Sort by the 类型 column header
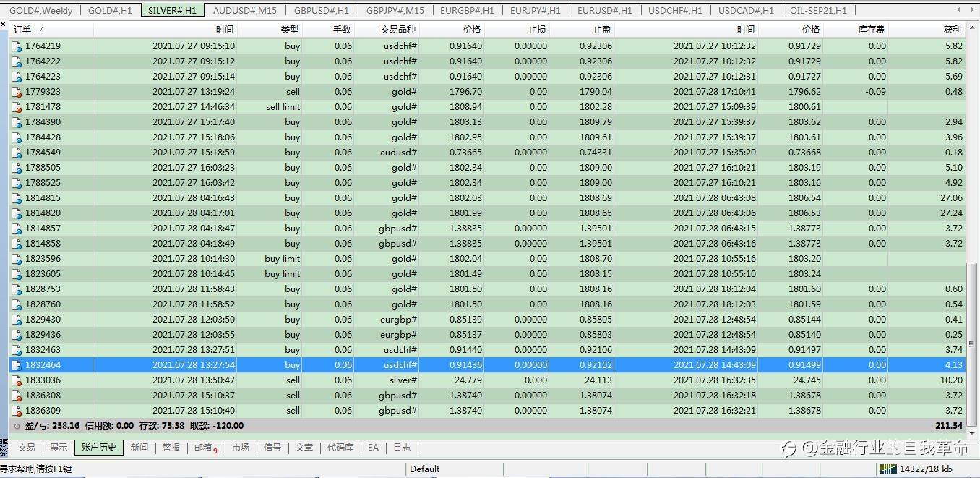 269,30
